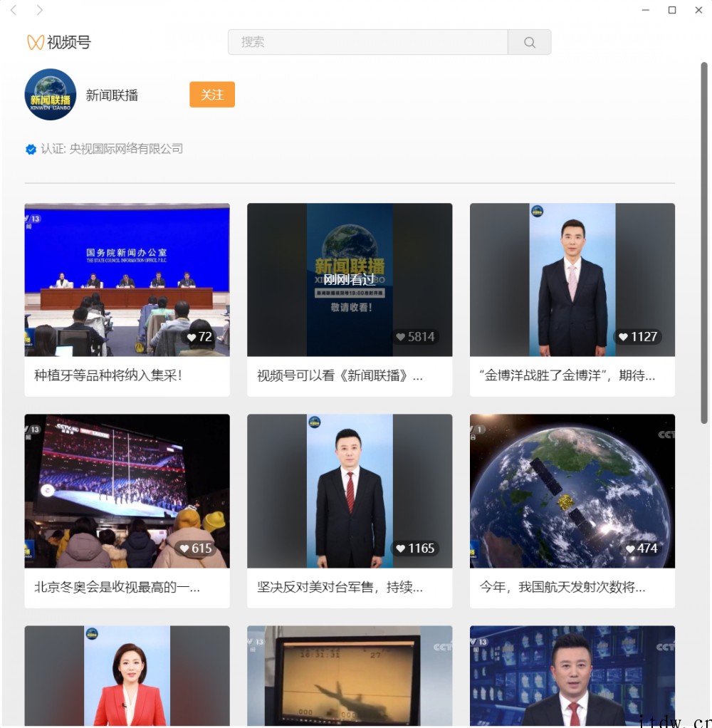Open the 新闻联播 channel avatar
Screen dimensions: 712x728
pyautogui.click(x=50, y=94)
